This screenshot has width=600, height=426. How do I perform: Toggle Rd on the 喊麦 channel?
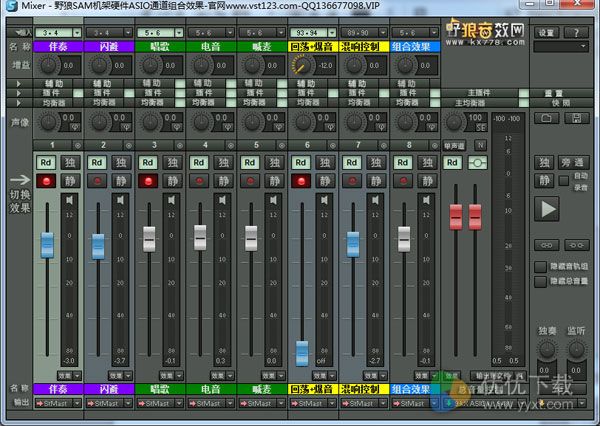coord(249,163)
